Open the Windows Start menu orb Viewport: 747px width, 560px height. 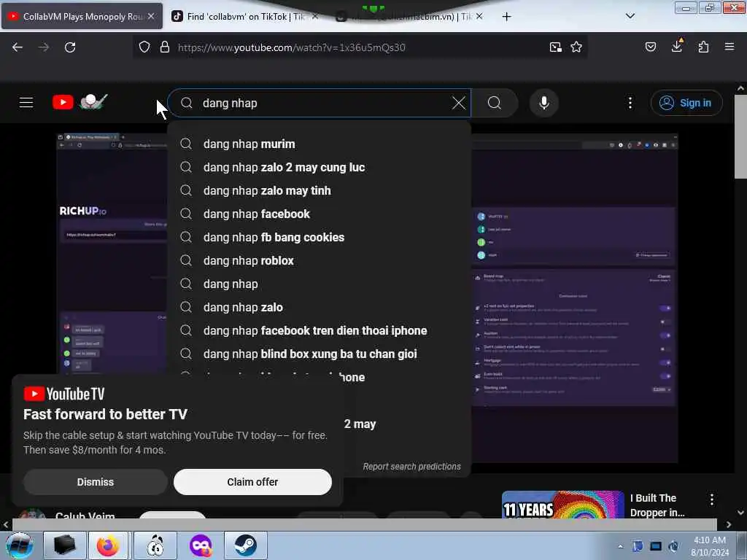click(x=20, y=545)
